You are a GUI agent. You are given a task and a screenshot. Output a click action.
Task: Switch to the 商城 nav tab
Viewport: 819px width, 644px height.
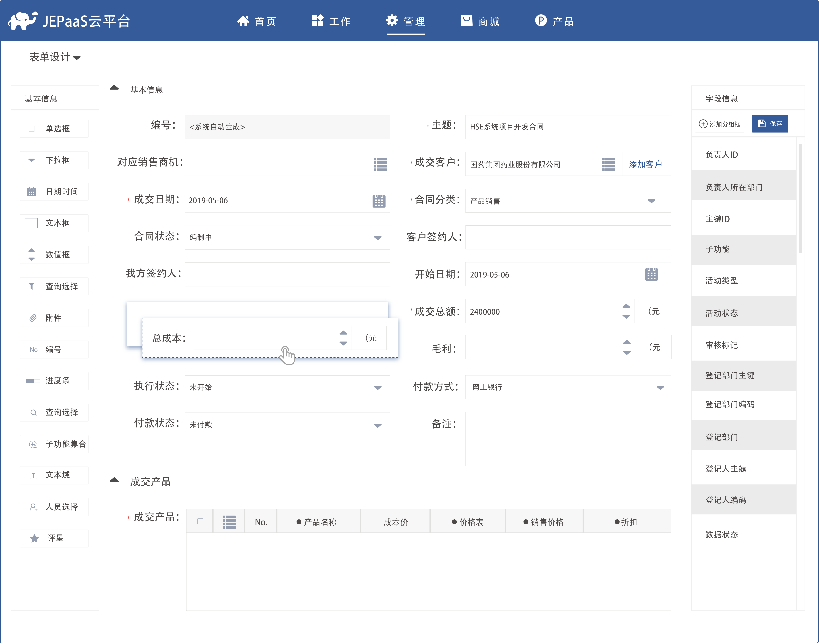(480, 21)
